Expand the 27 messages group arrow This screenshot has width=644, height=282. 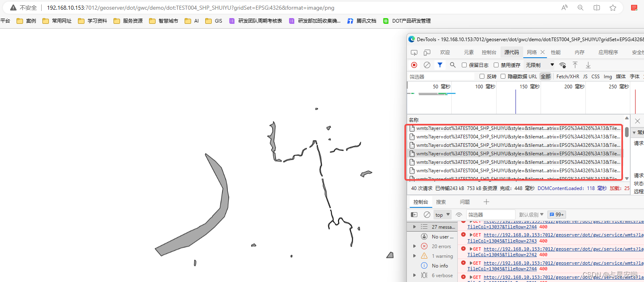pos(415,227)
